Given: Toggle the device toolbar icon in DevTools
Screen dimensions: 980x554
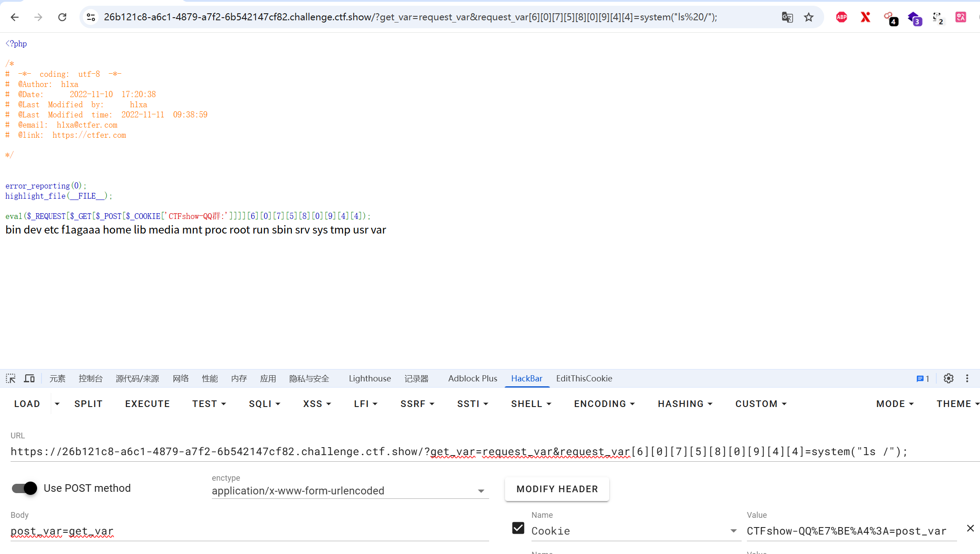Looking at the screenshot, I should tap(29, 378).
